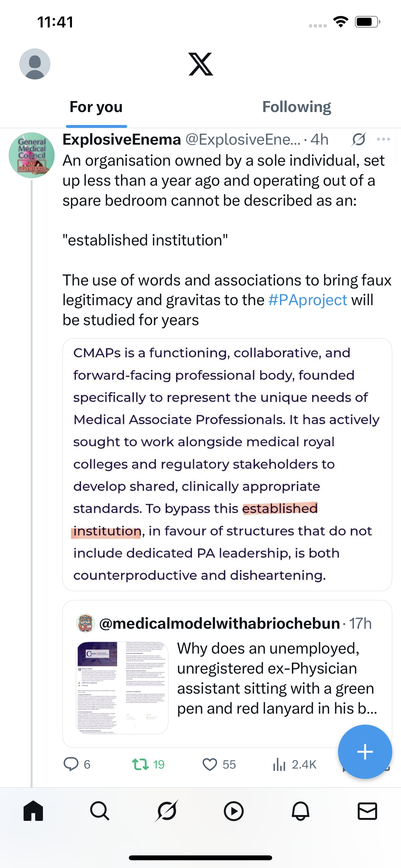This screenshot has width=401, height=868.
Task: Compose a new post with plus button
Action: pyautogui.click(x=365, y=752)
